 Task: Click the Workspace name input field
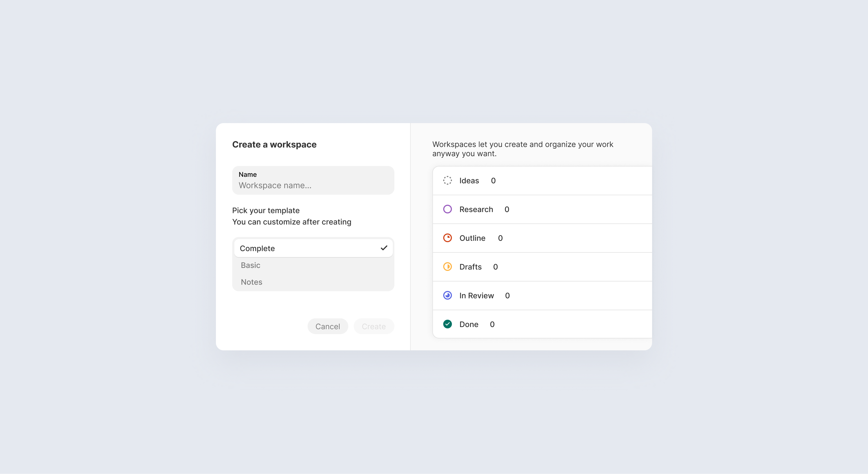tap(313, 185)
